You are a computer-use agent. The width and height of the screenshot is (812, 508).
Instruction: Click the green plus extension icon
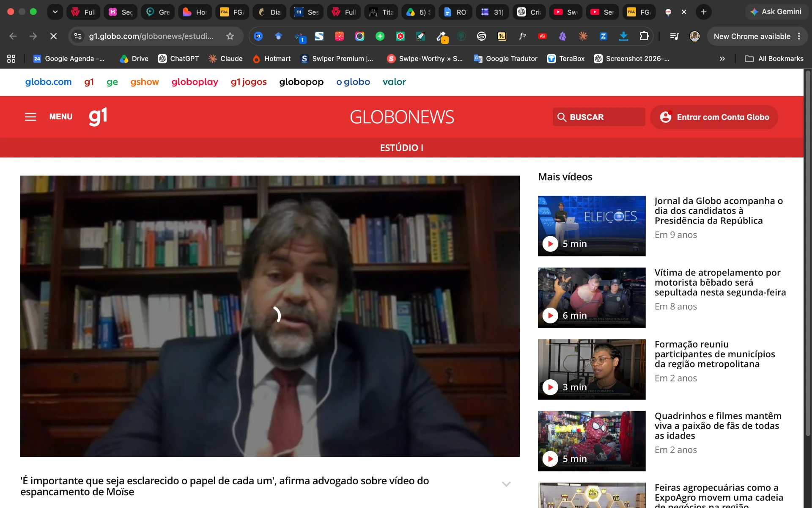click(380, 36)
